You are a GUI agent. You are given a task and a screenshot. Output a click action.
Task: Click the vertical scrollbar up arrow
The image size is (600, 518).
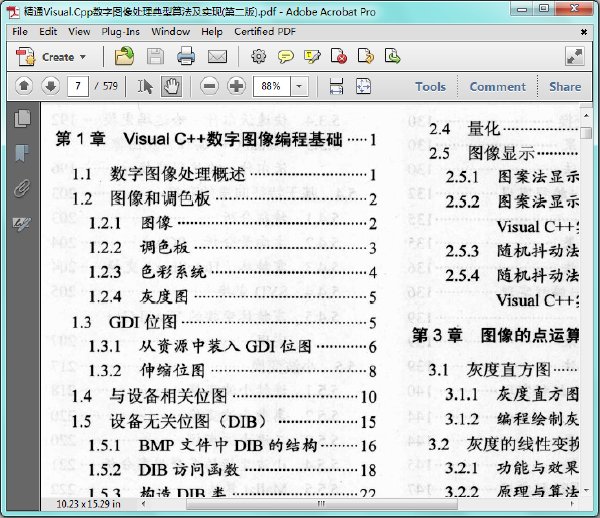coord(586,115)
